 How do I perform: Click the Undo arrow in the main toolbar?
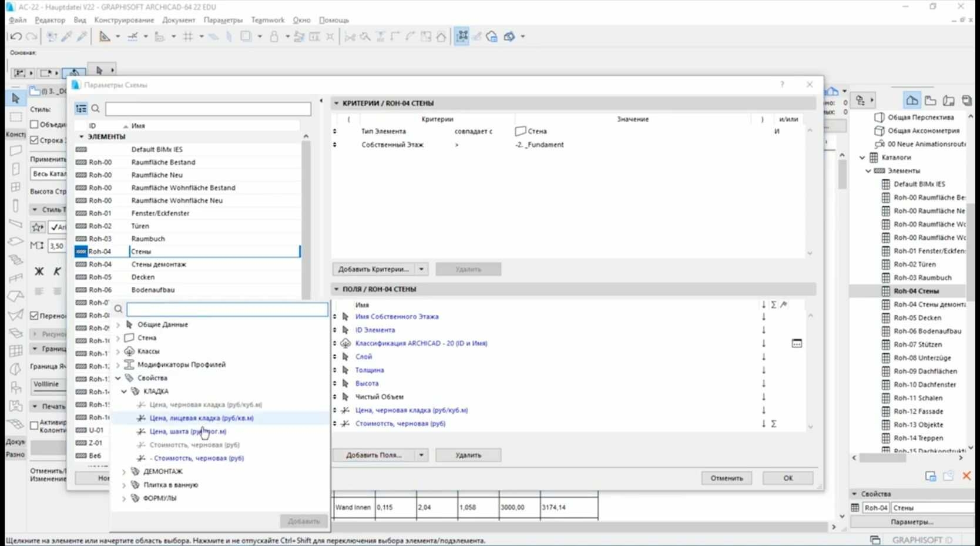coord(16,36)
